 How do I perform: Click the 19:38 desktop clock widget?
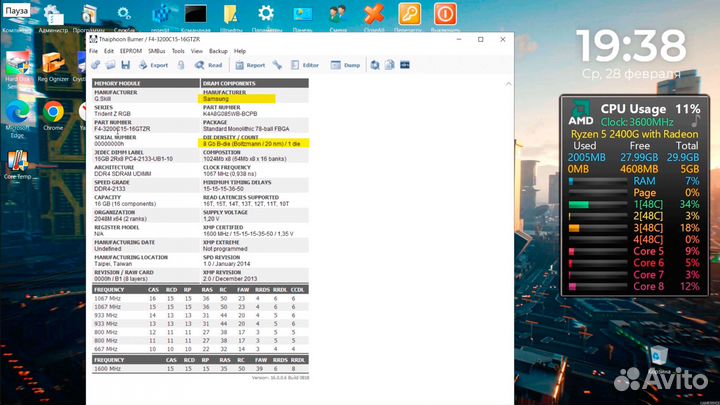[x=631, y=46]
